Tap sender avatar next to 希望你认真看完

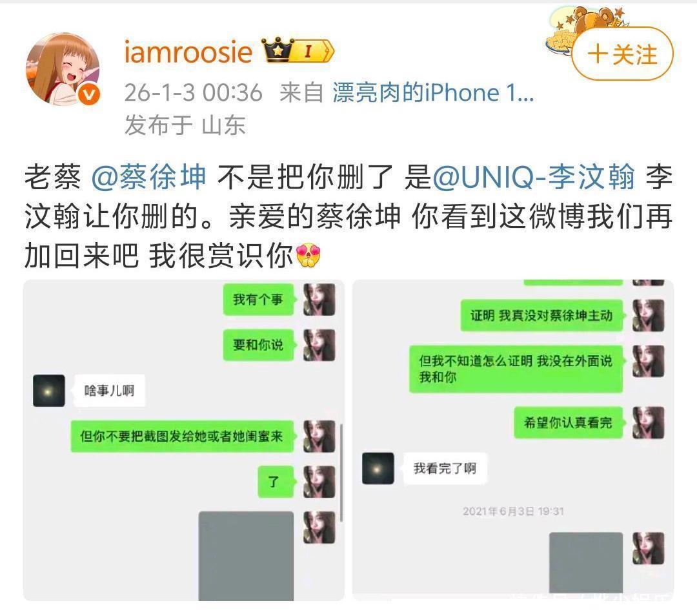tap(648, 422)
